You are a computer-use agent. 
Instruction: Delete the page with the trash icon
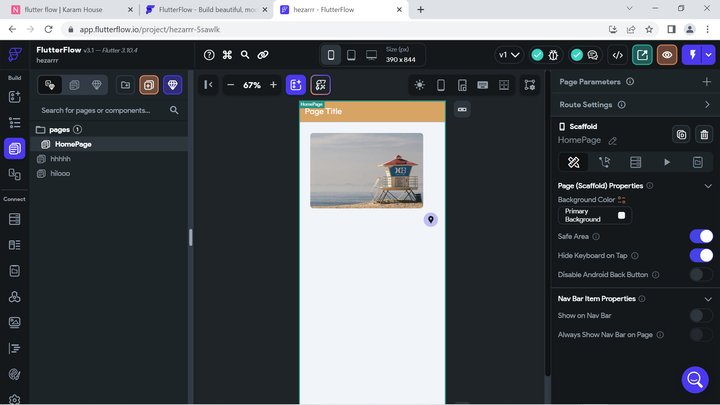coord(704,135)
